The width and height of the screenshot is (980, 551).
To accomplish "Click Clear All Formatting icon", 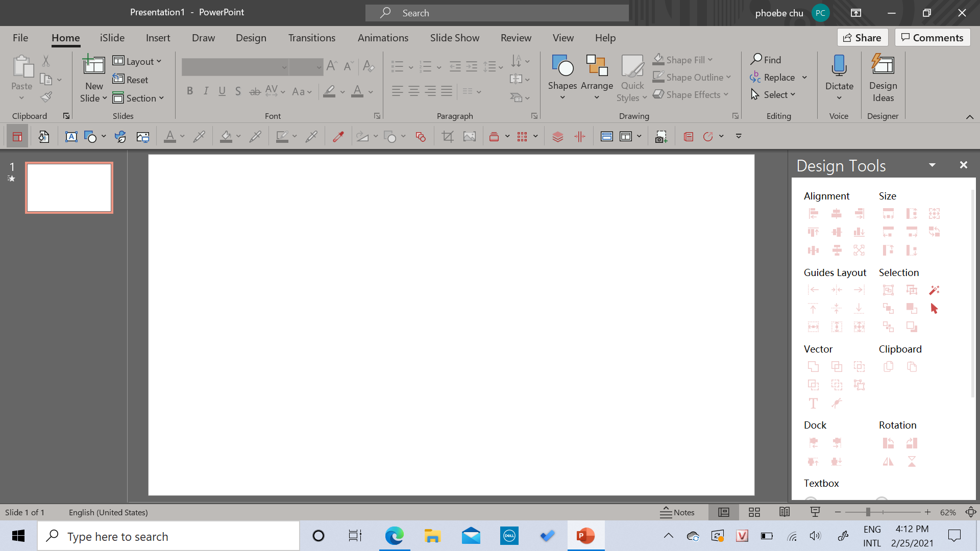I will pyautogui.click(x=369, y=66).
